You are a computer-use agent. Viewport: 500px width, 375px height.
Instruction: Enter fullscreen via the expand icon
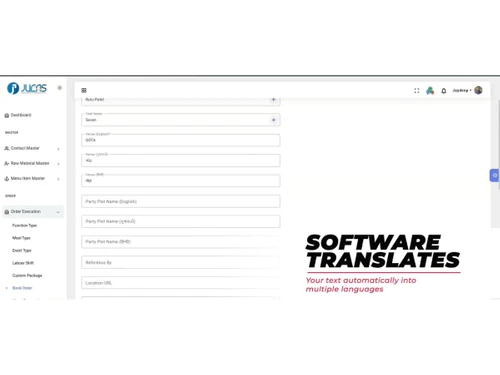coord(417,90)
